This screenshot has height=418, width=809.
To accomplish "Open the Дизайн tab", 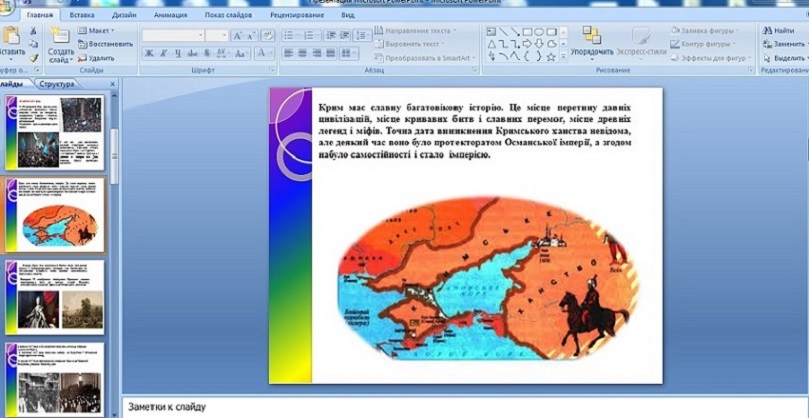I will [x=124, y=15].
